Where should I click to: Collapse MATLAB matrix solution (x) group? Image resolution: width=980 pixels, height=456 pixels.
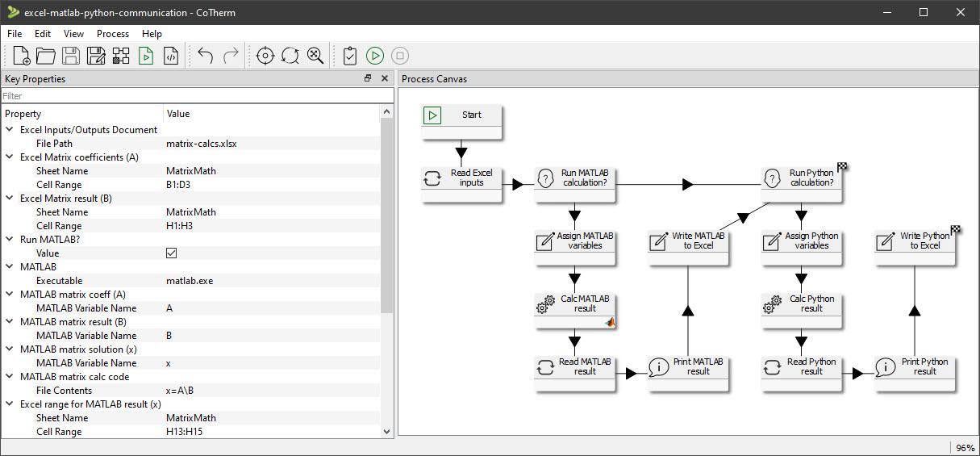(x=10, y=349)
